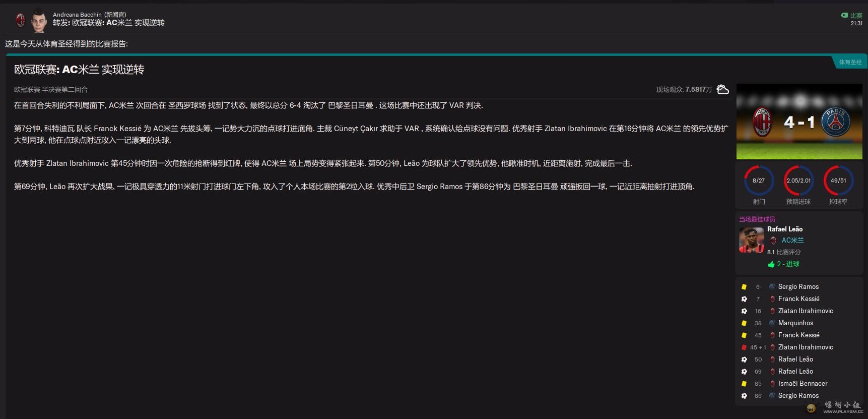
Task: Open the AC米兰 club link under Rafael Leão
Action: (792, 241)
